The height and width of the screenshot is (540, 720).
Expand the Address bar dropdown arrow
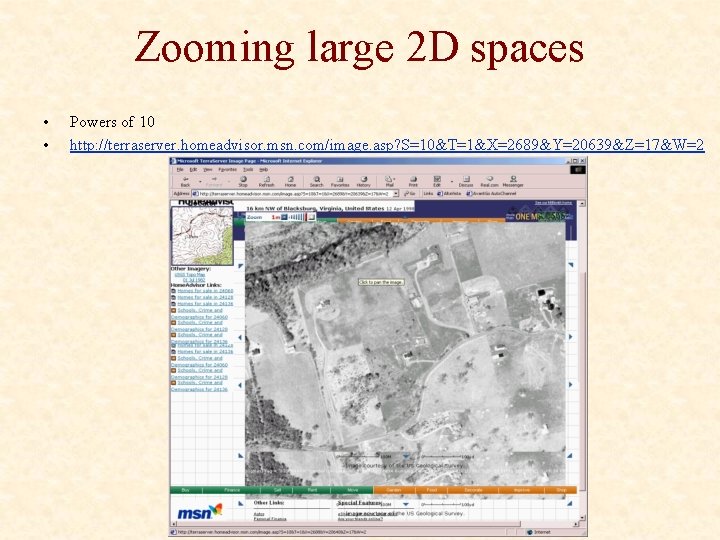coord(396,194)
